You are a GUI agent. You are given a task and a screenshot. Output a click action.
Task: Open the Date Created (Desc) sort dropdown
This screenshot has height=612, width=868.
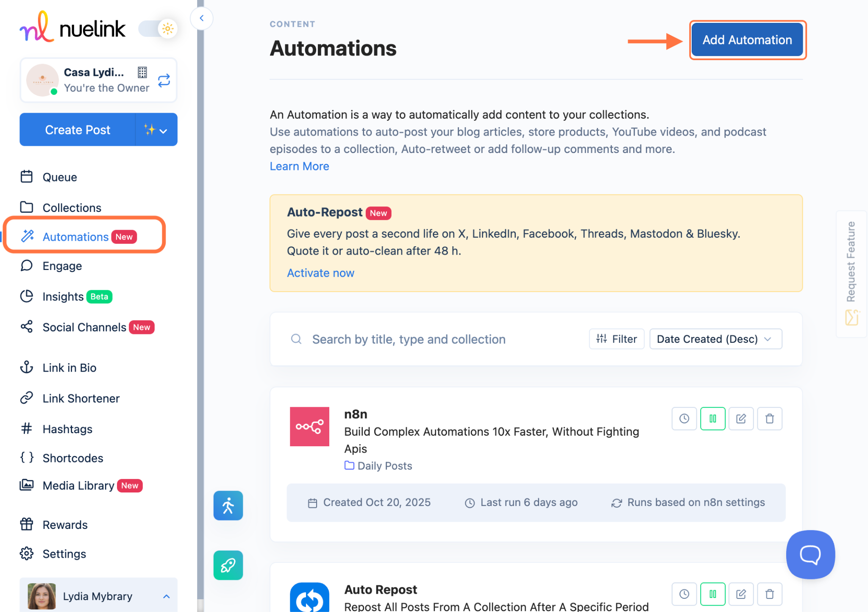click(715, 339)
